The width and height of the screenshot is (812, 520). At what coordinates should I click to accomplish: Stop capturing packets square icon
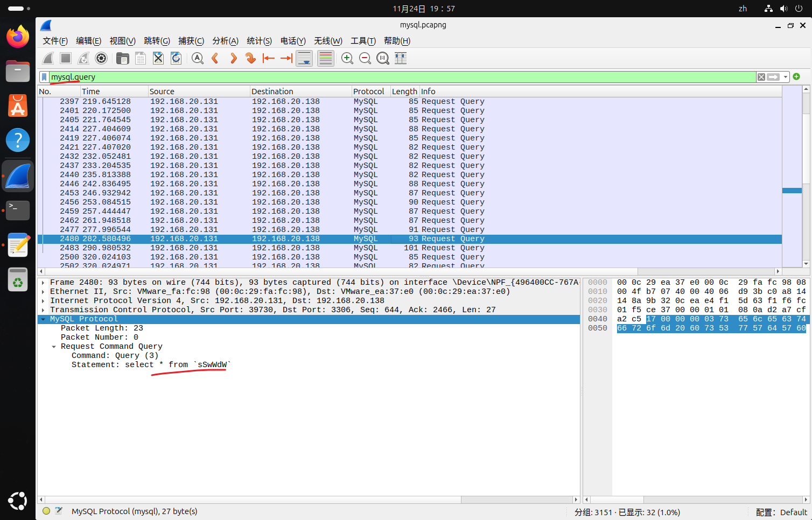pyautogui.click(x=66, y=58)
